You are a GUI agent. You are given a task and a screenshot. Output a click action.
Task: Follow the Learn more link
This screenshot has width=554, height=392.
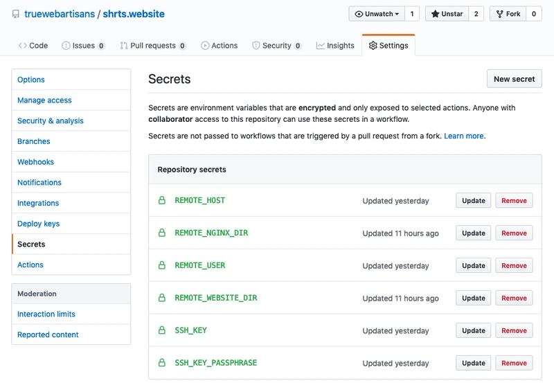click(x=463, y=136)
